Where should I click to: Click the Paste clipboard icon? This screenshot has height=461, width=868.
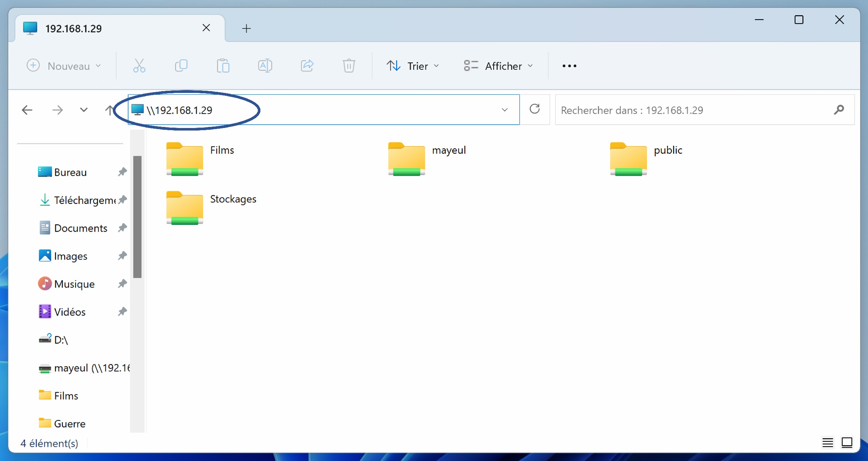coord(223,66)
